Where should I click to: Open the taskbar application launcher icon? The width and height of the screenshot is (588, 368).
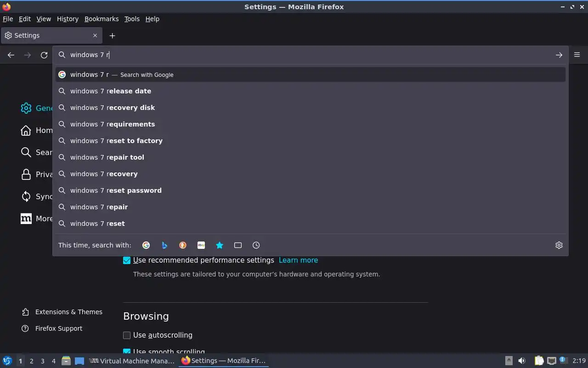point(7,361)
